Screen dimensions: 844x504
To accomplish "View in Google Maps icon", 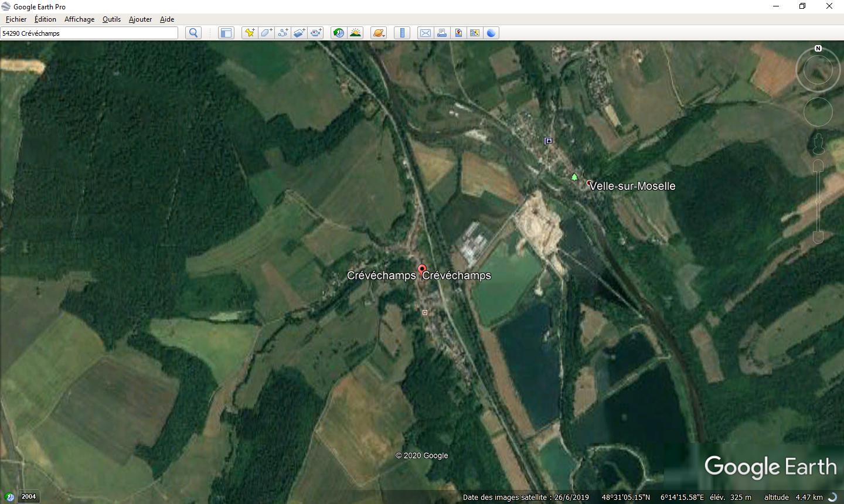I will point(475,33).
